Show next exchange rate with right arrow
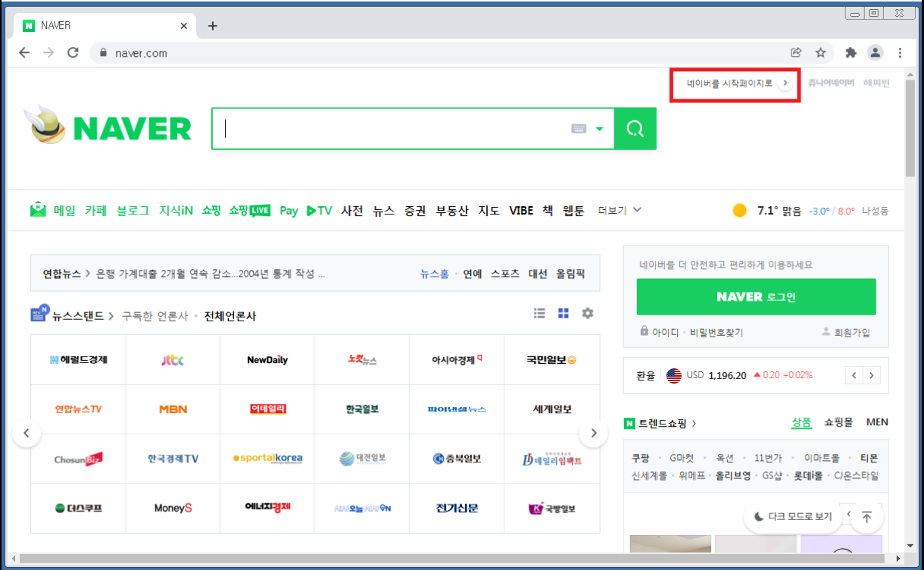 point(872,375)
